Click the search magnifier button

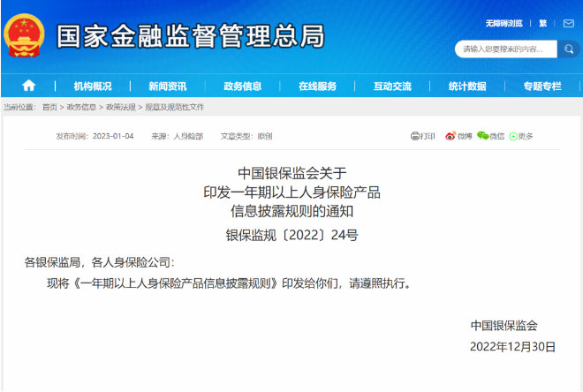click(569, 49)
